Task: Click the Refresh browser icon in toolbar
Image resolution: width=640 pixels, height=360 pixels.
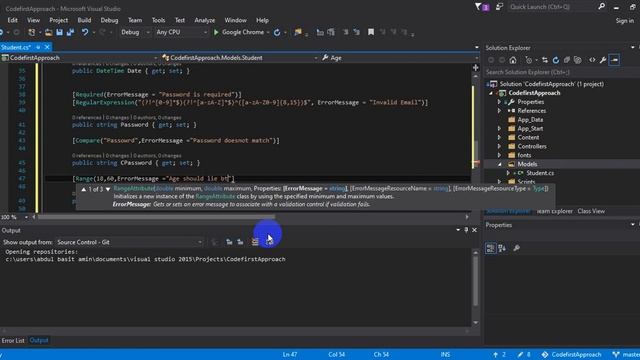Action: (x=277, y=32)
